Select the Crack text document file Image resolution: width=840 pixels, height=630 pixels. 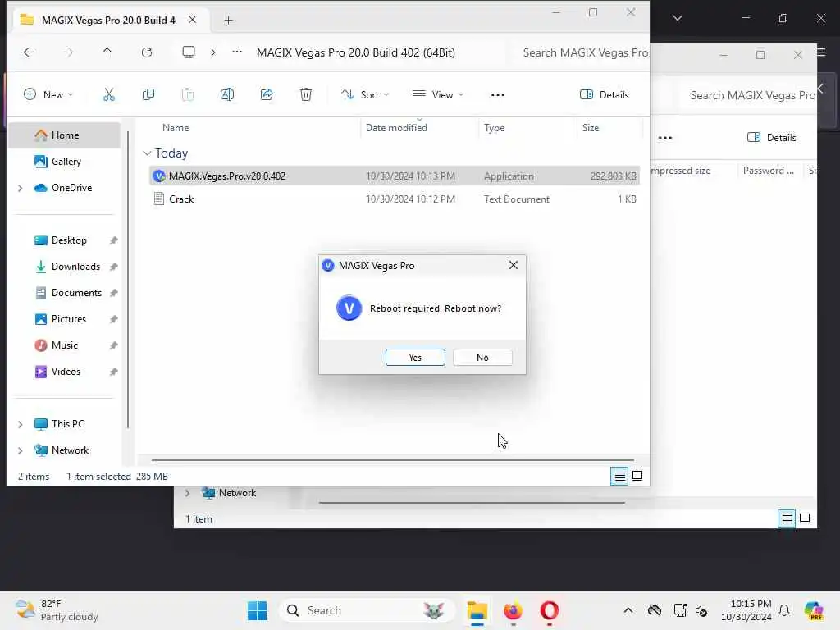[x=395, y=199]
